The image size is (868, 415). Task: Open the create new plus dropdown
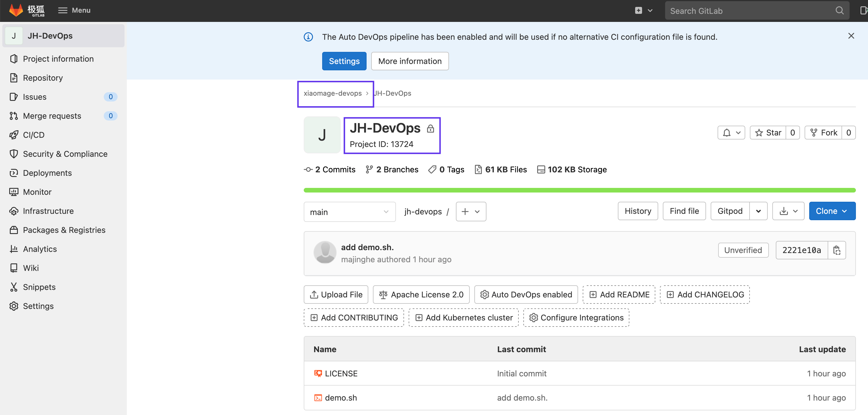pos(644,10)
